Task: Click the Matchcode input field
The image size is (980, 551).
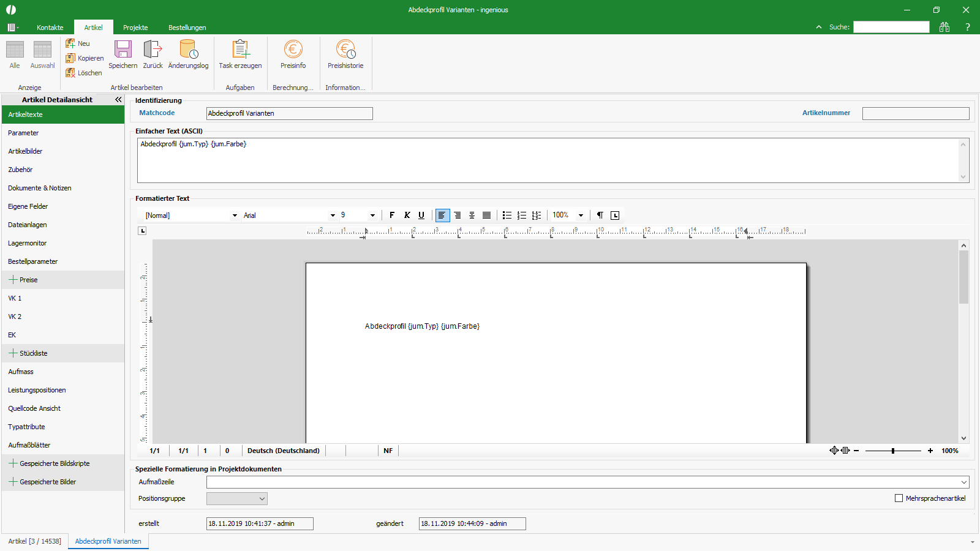Action: coord(290,113)
